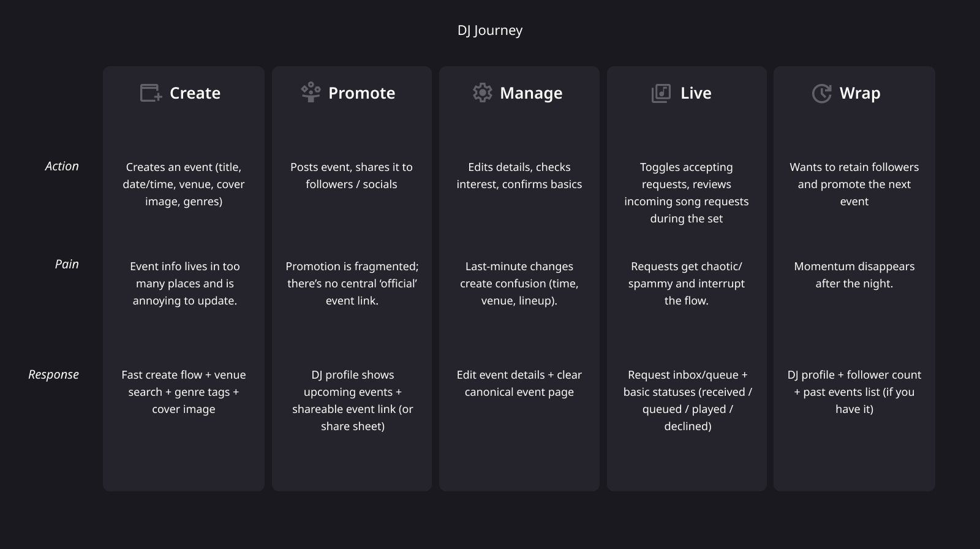Select the Manage column heading
Screen dimensions: 980x549
(x=530, y=93)
